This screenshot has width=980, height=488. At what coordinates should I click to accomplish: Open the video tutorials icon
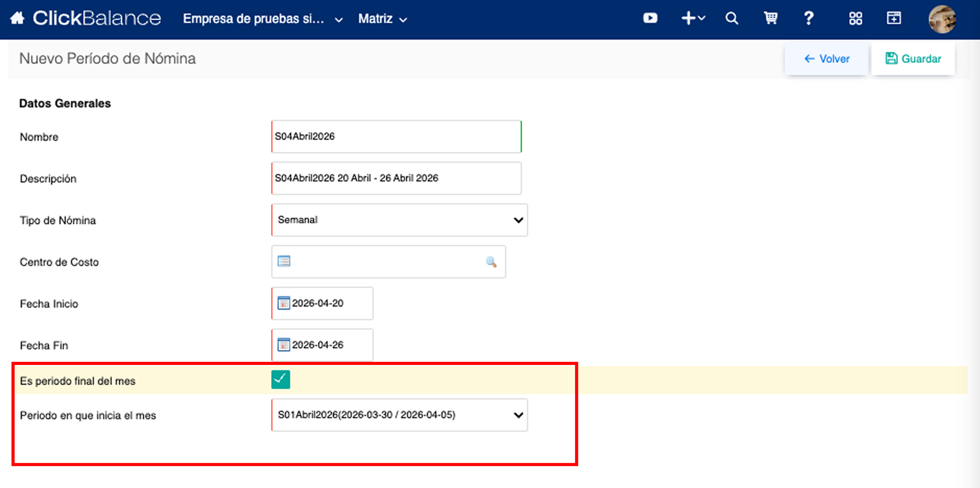pos(650,18)
